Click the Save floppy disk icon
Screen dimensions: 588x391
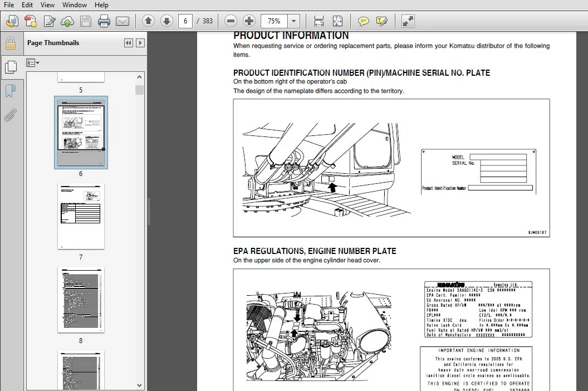point(86,21)
